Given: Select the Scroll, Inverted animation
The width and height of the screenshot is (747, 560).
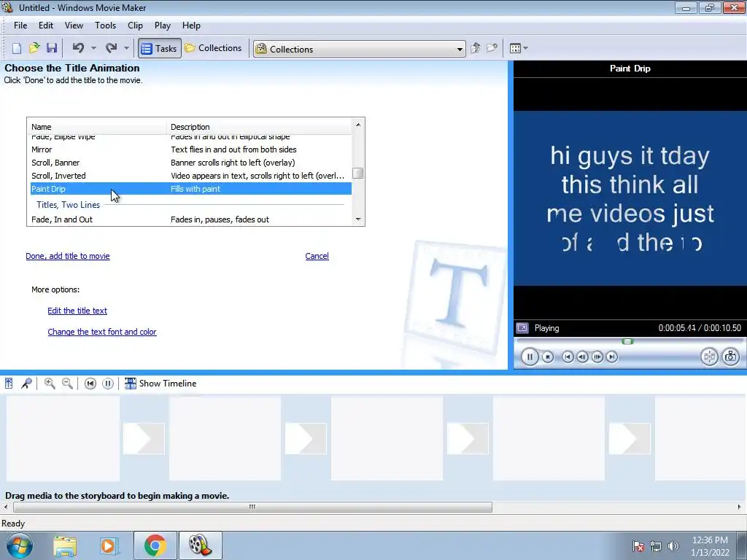Looking at the screenshot, I should click(190, 176).
